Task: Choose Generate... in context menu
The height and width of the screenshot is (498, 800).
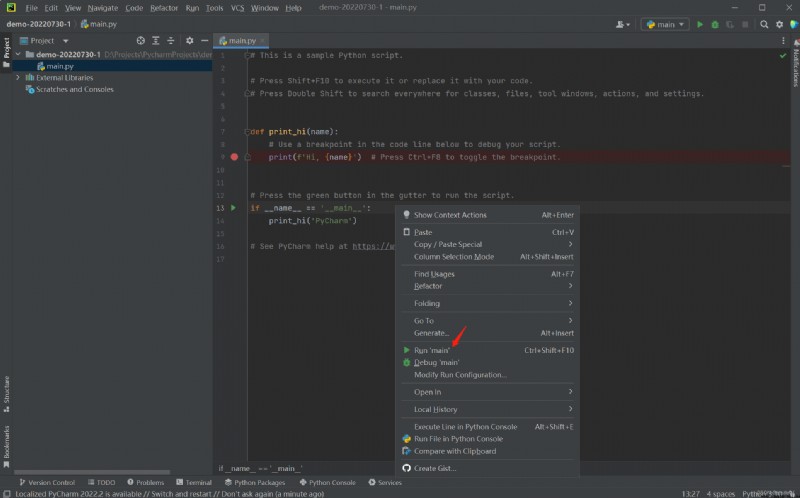Action: point(487,333)
